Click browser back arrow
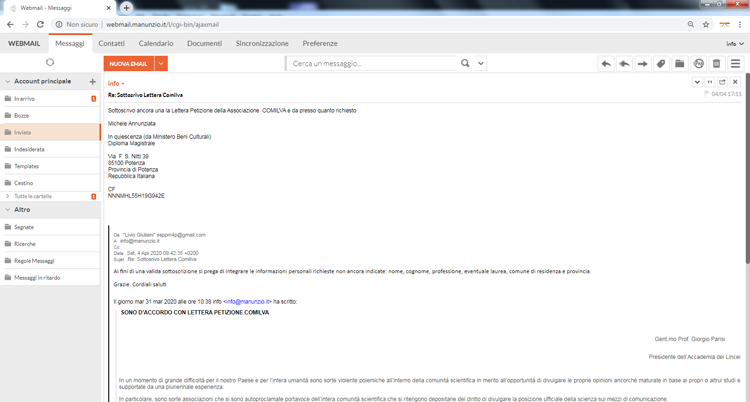Screen dimensions: 750x402 coord(11,24)
